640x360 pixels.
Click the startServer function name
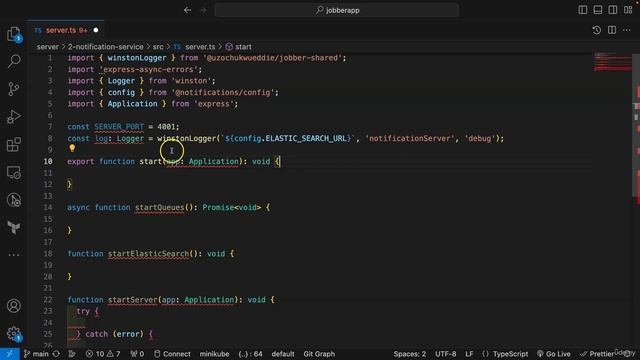(132, 300)
